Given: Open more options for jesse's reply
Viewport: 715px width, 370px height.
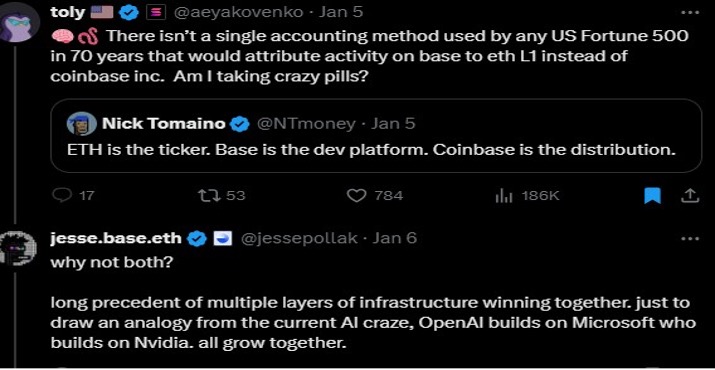Looking at the screenshot, I should click(689, 239).
